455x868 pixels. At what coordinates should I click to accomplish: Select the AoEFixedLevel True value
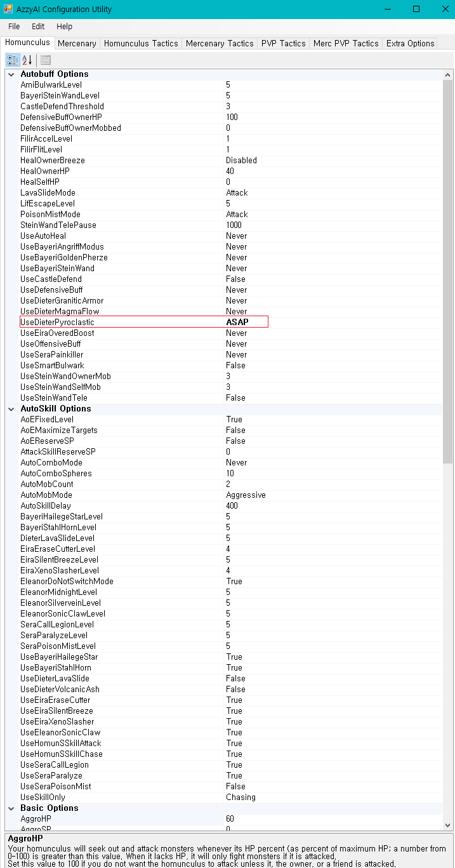[234, 420]
